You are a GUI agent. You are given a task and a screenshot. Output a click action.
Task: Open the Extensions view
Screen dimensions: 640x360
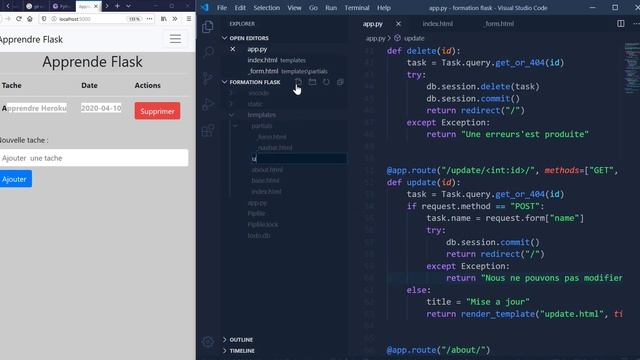(208, 131)
